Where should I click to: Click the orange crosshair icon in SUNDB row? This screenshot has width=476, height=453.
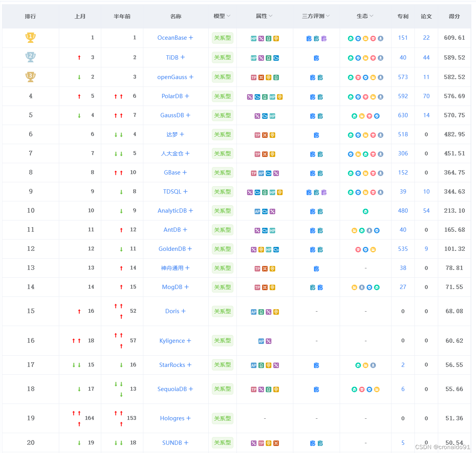pos(276,443)
